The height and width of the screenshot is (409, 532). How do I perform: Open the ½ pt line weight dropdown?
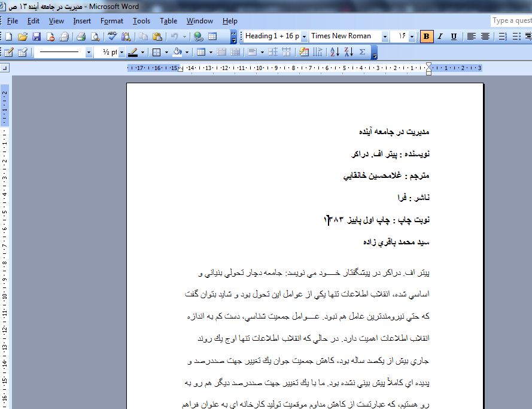tap(121, 52)
